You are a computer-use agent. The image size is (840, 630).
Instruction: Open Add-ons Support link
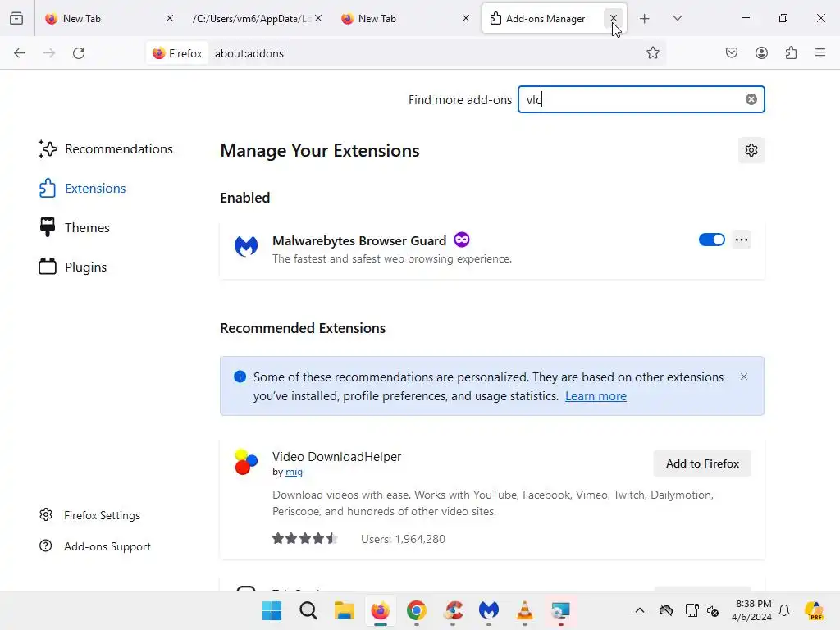click(x=95, y=546)
